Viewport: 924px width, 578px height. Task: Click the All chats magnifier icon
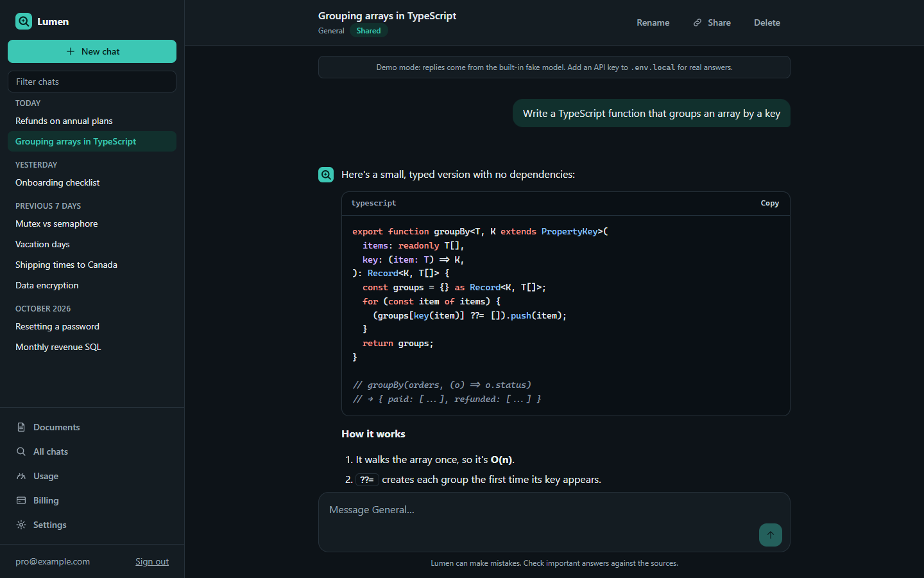[x=21, y=451]
